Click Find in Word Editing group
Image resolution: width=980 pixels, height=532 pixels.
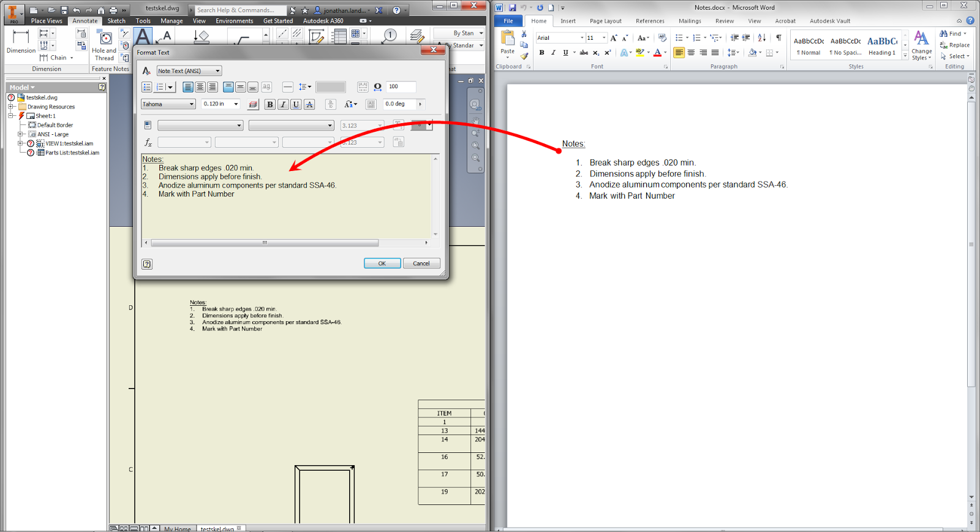click(954, 34)
